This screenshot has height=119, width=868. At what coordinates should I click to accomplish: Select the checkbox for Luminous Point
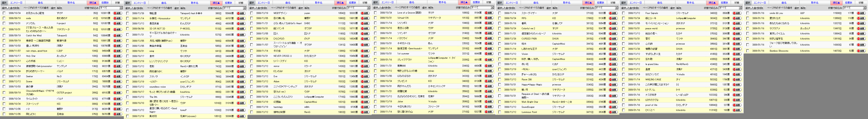(500, 112)
